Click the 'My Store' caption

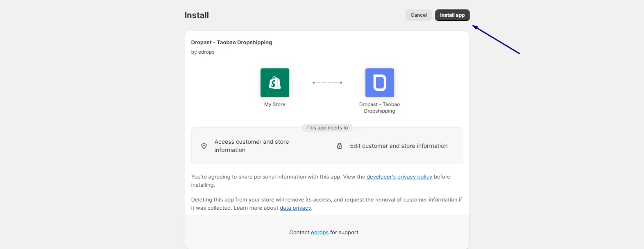pyautogui.click(x=275, y=104)
